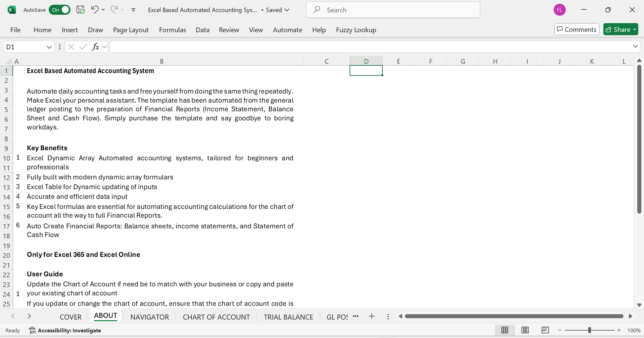Switch to the Home ribbon tab
Screen dimensions: 644x338
tap(42, 30)
